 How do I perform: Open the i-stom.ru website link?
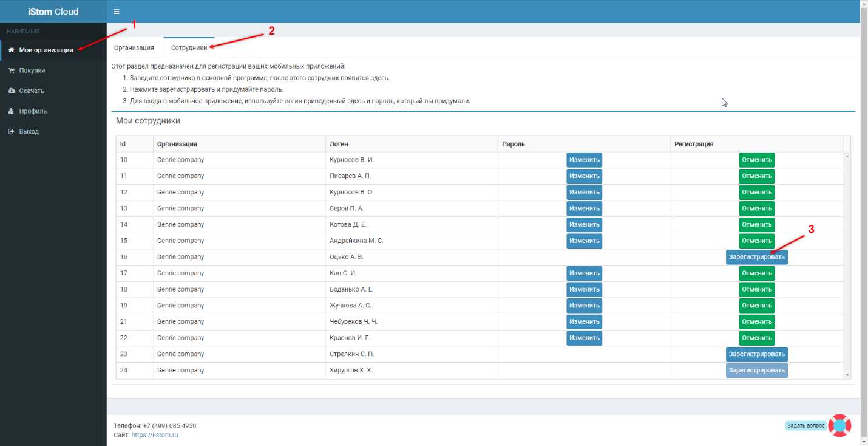(x=154, y=435)
